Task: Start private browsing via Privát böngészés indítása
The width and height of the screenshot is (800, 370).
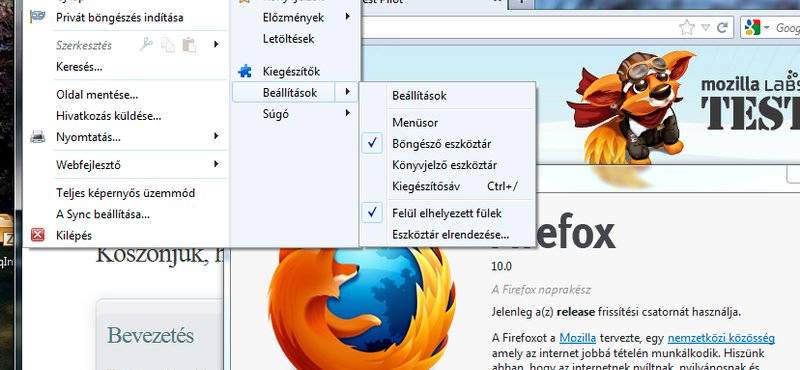Action: pos(119,17)
